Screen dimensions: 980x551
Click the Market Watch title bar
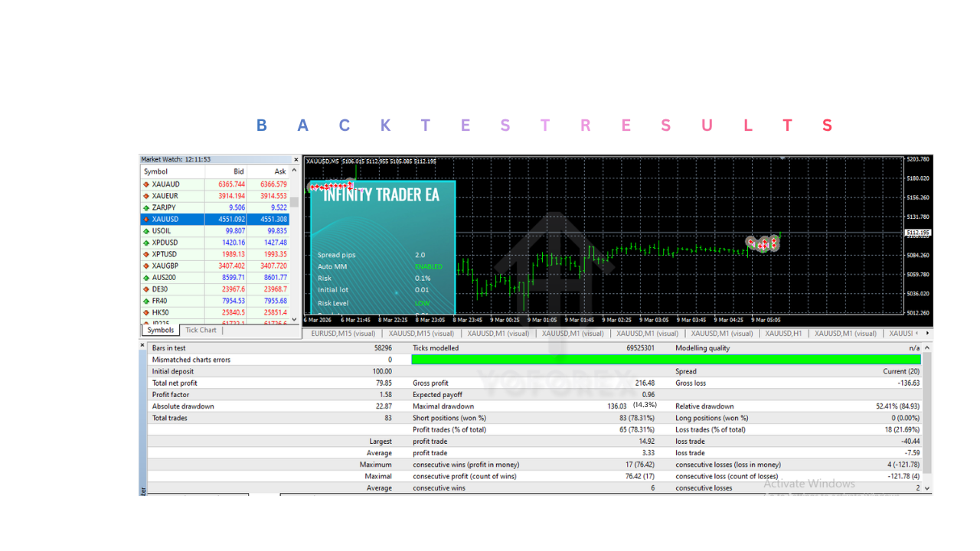point(214,159)
